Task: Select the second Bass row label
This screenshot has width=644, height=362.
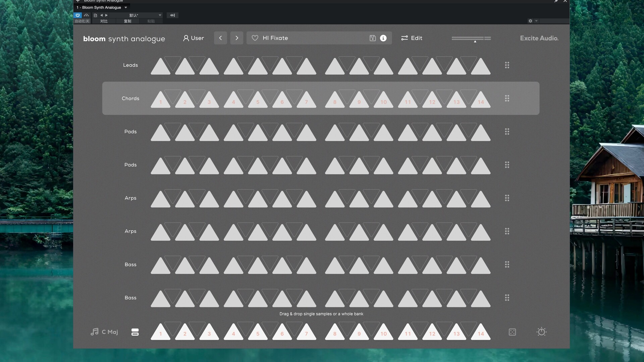Action: tap(130, 298)
